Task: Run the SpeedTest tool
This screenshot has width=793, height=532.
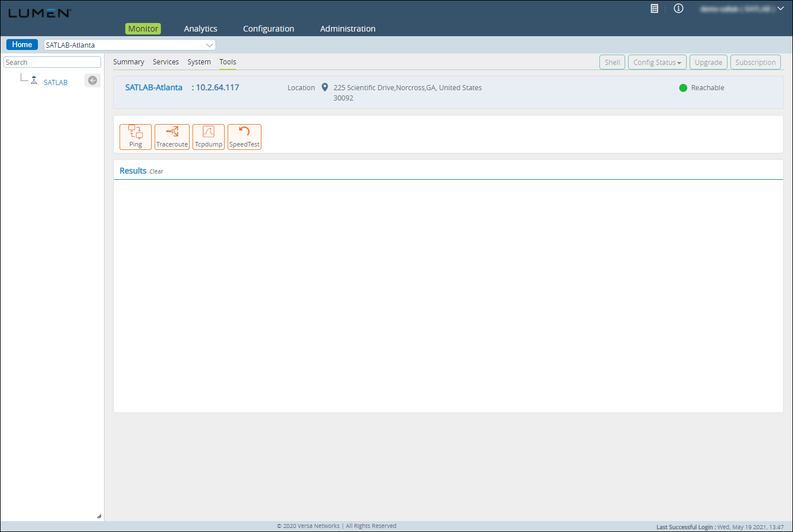Action: coord(244,137)
